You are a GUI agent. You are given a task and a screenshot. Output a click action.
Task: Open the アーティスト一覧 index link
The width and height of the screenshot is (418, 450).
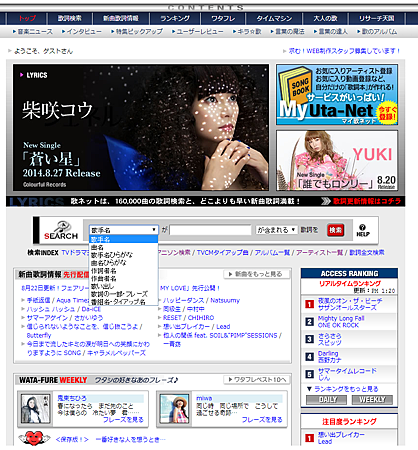pos(320,253)
